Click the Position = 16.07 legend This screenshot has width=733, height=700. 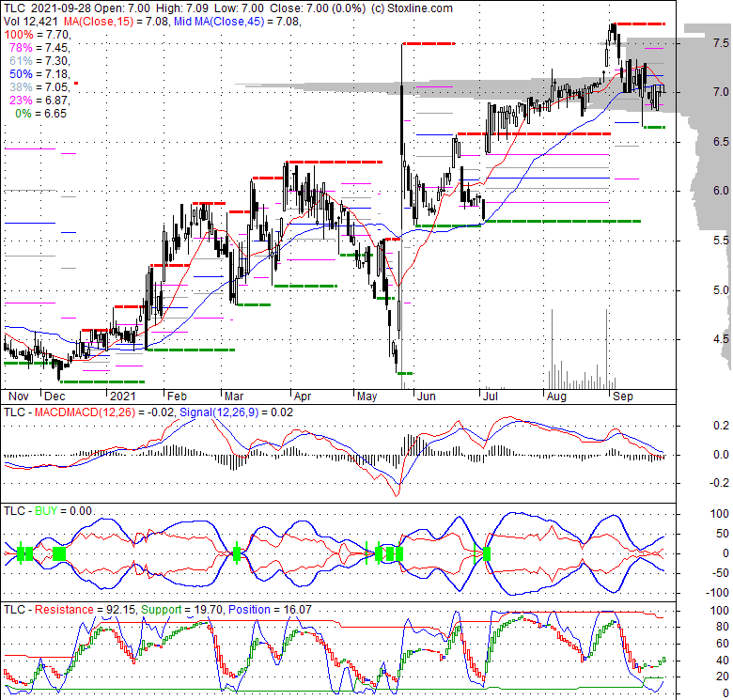(x=270, y=610)
